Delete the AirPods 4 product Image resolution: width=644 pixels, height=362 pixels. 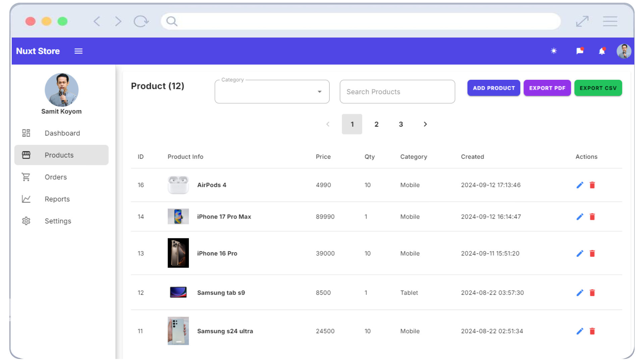(592, 185)
